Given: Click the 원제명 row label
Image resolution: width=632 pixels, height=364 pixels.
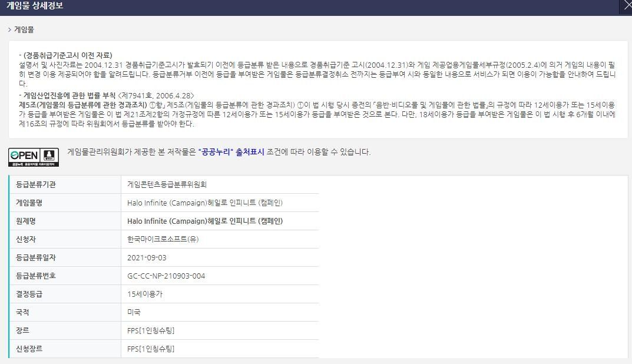Looking at the screenshot, I should click(x=26, y=221).
